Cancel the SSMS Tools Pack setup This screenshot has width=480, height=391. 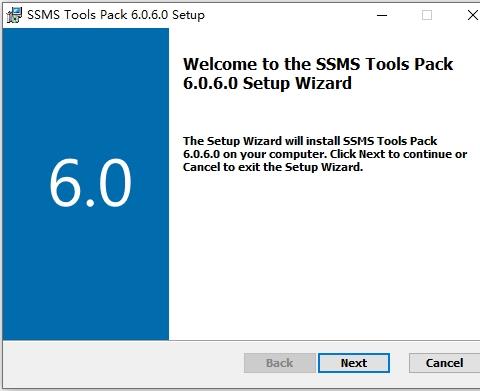pyautogui.click(x=444, y=363)
